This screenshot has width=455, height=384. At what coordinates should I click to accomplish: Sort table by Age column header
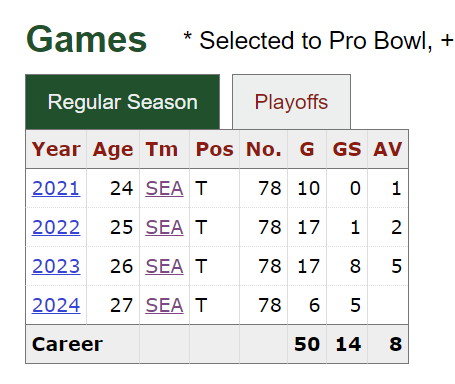113,149
